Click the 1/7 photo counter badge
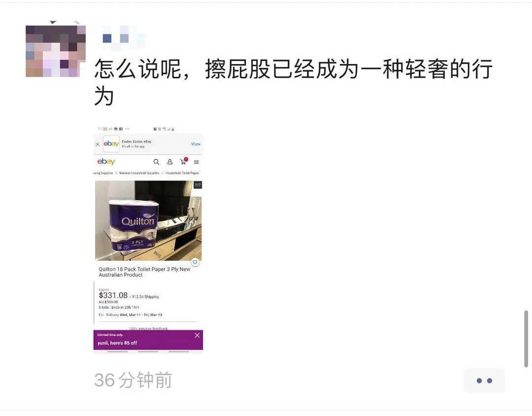The width and height of the screenshot is (532, 416). [x=198, y=185]
